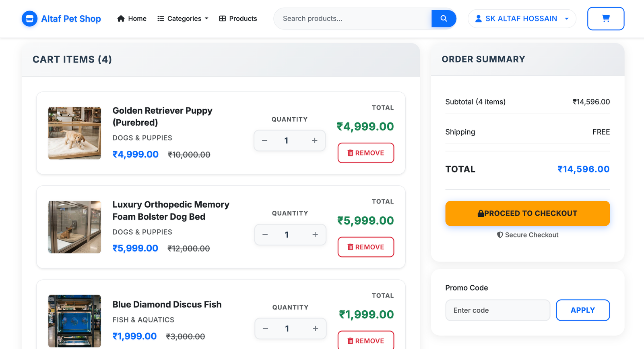Screen dimensions: 644x349
Task: Proceed to checkout
Action: 528,213
